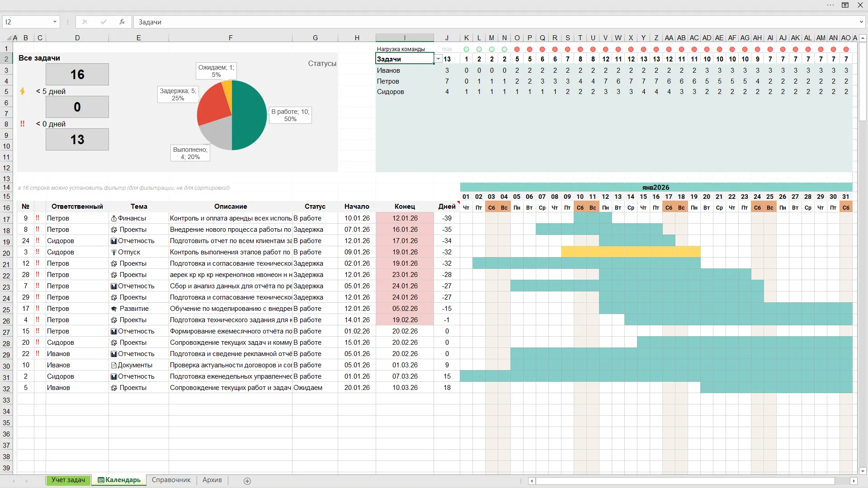
Task: Click the Name Box showing I2
Action: coord(27,22)
